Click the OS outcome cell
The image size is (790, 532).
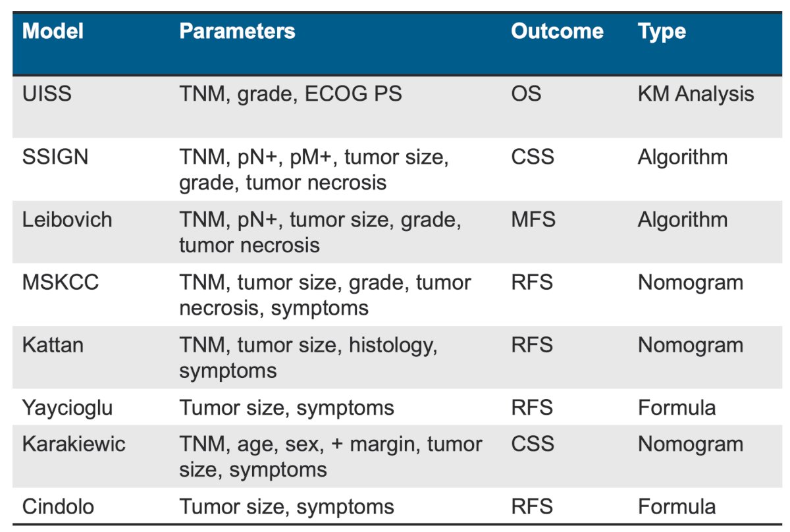(526, 93)
